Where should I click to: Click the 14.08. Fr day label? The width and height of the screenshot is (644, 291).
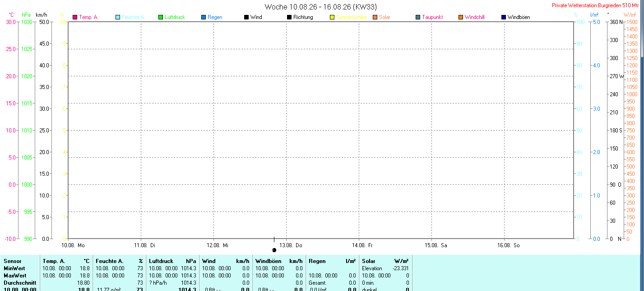[x=362, y=245]
